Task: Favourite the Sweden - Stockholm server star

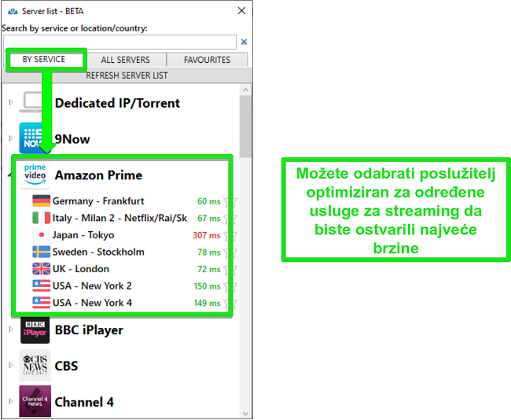Action: click(x=230, y=252)
